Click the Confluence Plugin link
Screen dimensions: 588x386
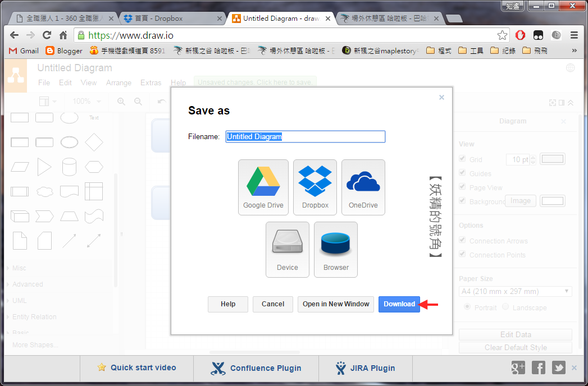(x=256, y=368)
